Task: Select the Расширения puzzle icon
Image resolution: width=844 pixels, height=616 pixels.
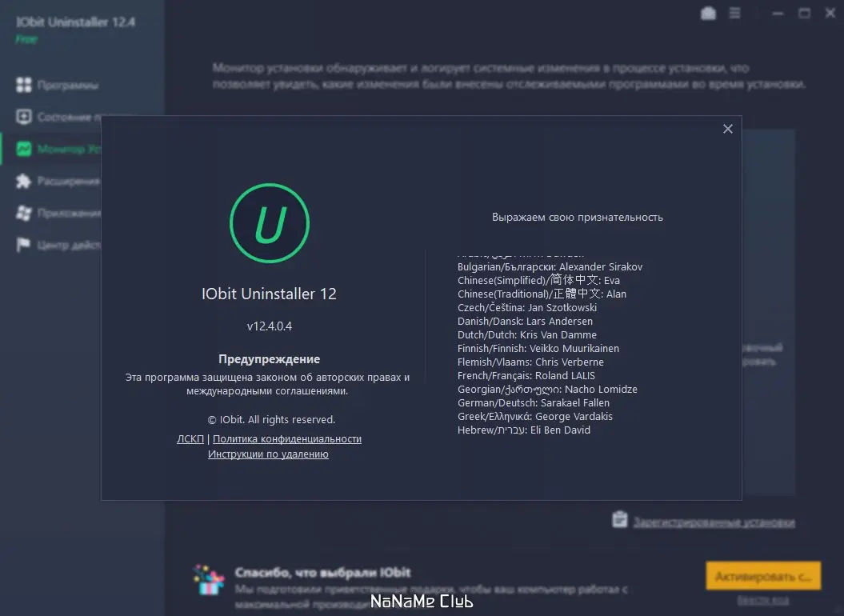Action: (x=24, y=181)
